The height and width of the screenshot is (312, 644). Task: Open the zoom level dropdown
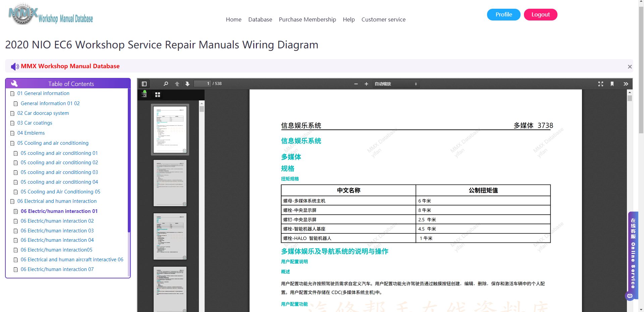click(396, 84)
